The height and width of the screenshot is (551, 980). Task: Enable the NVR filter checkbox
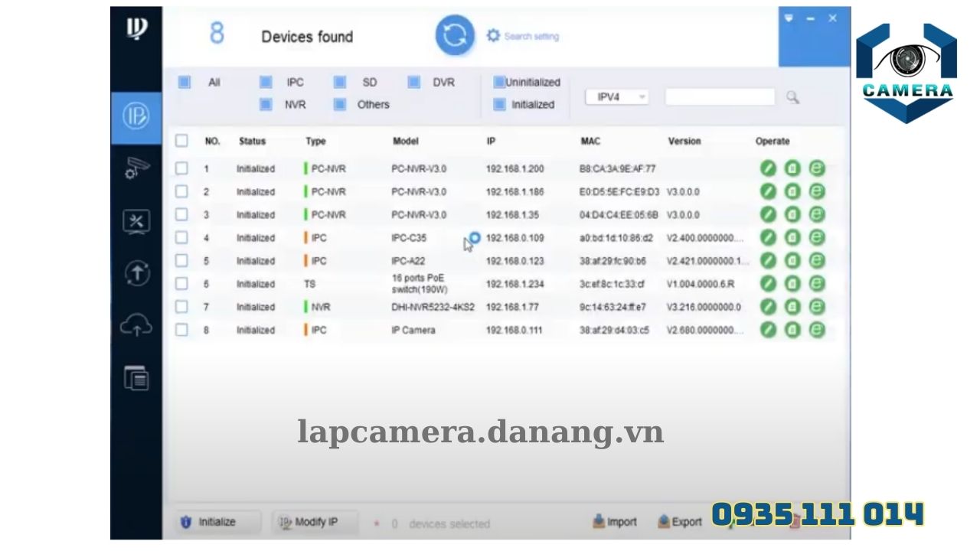click(x=265, y=105)
